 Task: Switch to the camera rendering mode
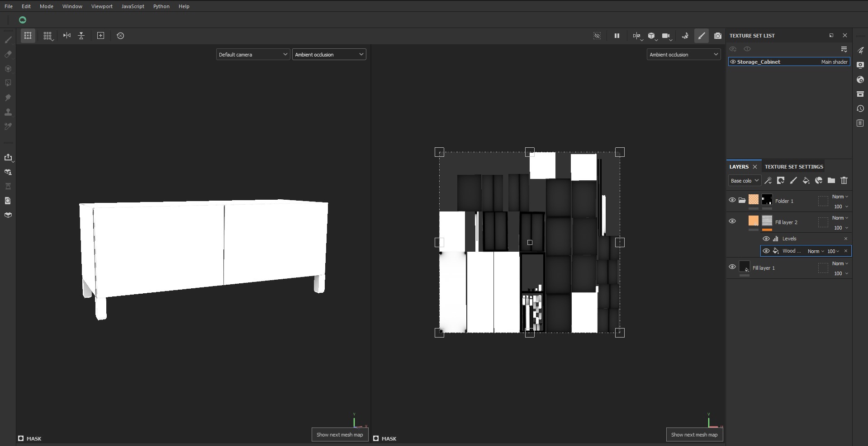pyautogui.click(x=717, y=36)
